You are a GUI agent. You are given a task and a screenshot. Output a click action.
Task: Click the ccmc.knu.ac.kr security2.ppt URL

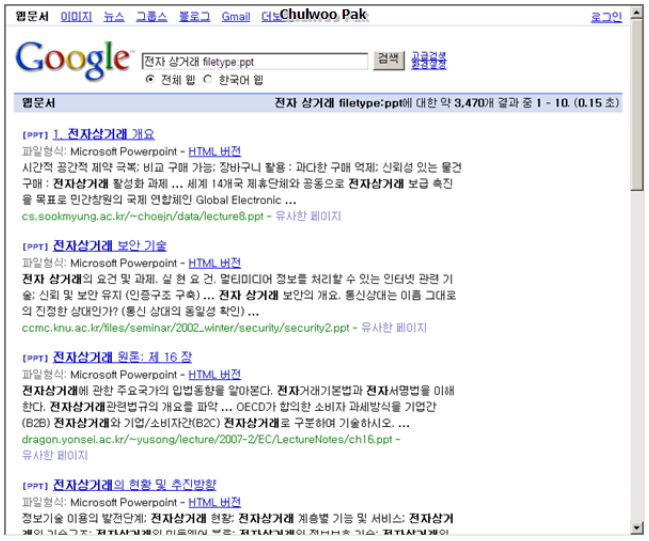tap(185, 328)
